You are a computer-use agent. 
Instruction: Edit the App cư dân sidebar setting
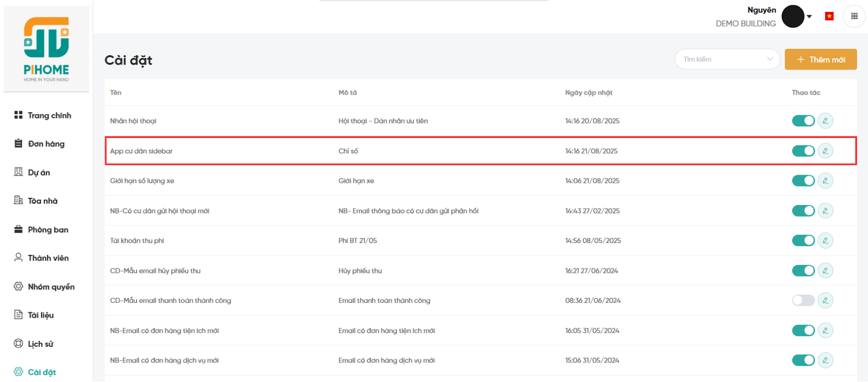click(x=825, y=151)
